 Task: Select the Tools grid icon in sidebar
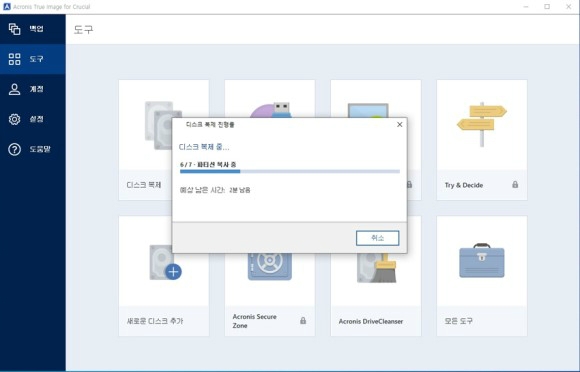(14, 59)
